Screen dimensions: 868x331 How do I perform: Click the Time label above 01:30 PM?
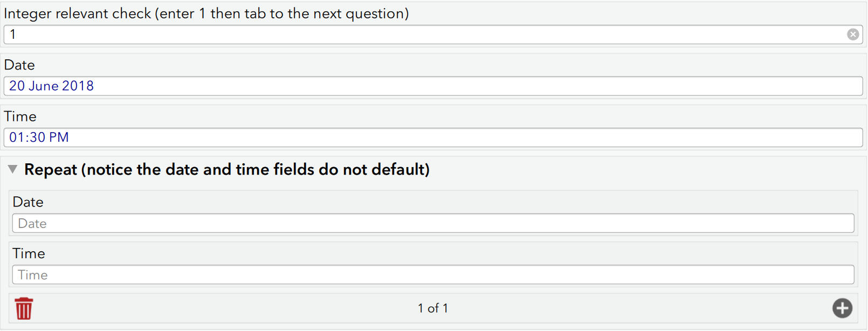20,116
